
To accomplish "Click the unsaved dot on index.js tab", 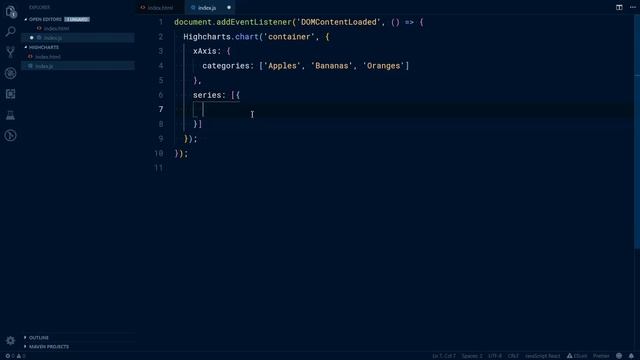I will click(229, 7).
